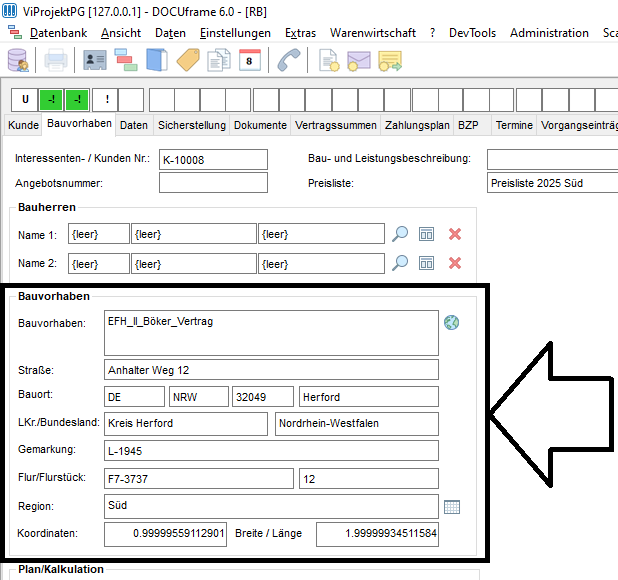
Task: Click the Bau- und Leistungsbeschreibung field
Action: click(x=552, y=160)
